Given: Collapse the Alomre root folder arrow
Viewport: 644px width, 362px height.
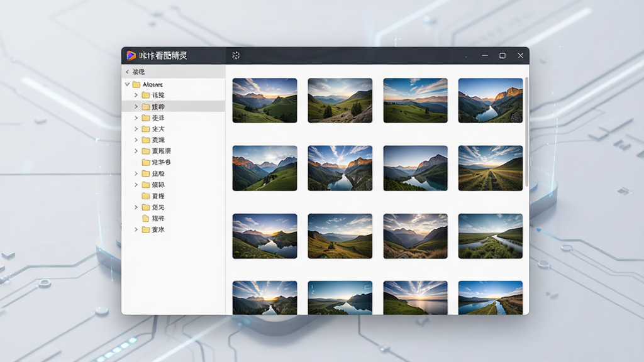Looking at the screenshot, I should coord(127,84).
